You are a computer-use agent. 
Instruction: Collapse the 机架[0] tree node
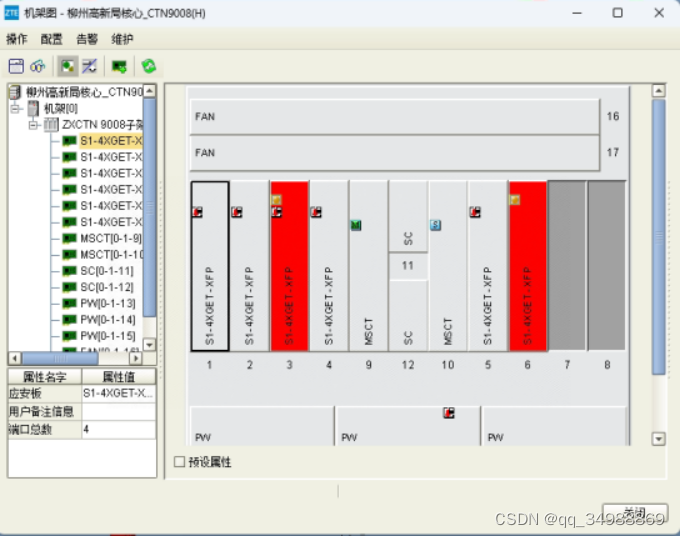16,108
